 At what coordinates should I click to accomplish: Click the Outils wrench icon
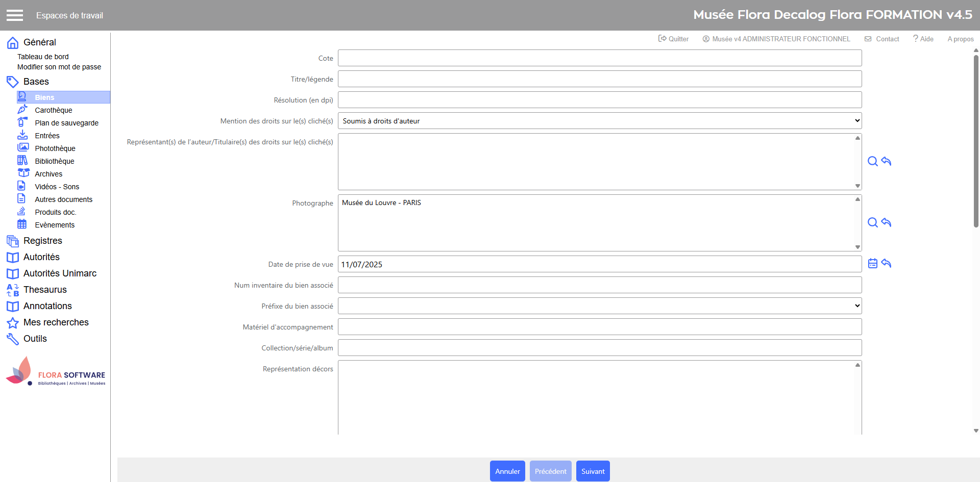[x=13, y=339]
